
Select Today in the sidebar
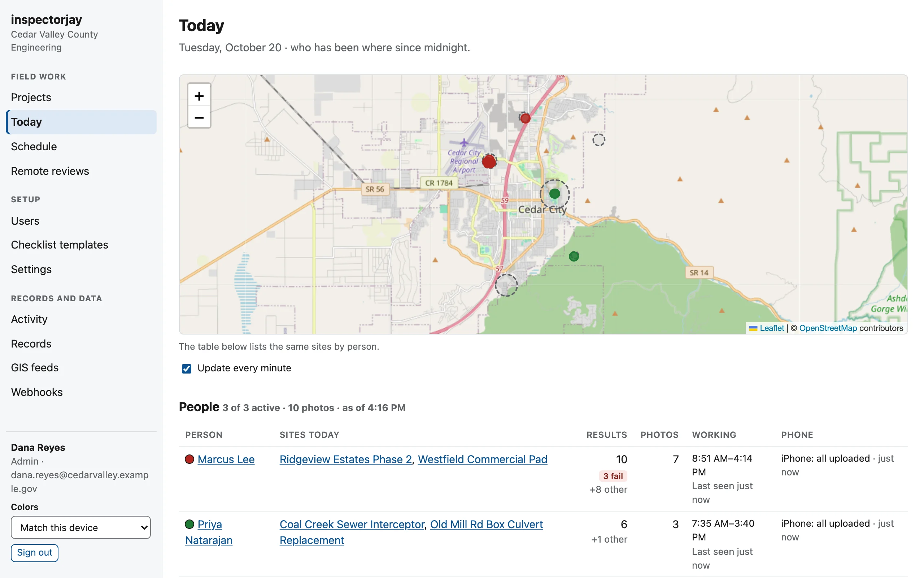81,122
